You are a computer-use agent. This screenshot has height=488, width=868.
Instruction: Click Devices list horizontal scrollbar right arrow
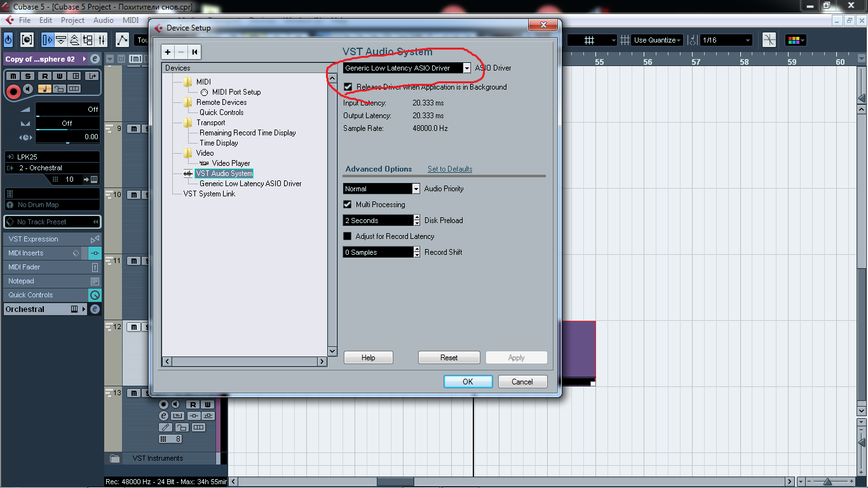(322, 362)
